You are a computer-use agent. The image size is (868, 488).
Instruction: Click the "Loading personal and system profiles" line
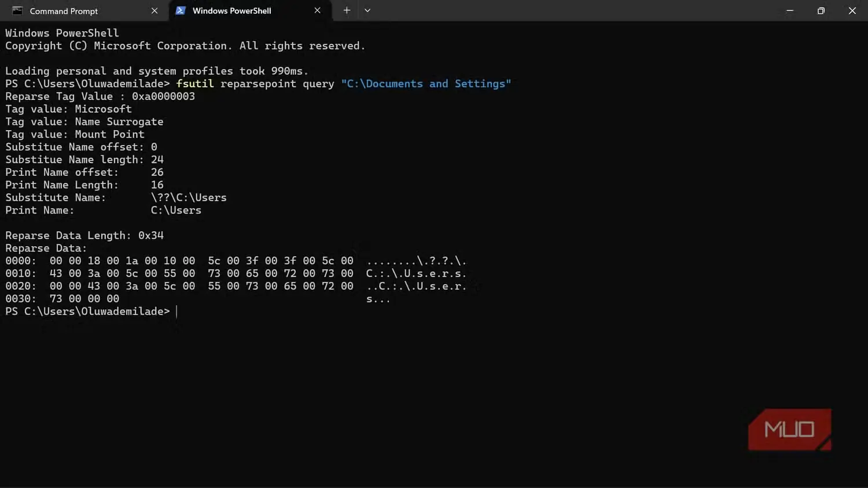[157, 71]
